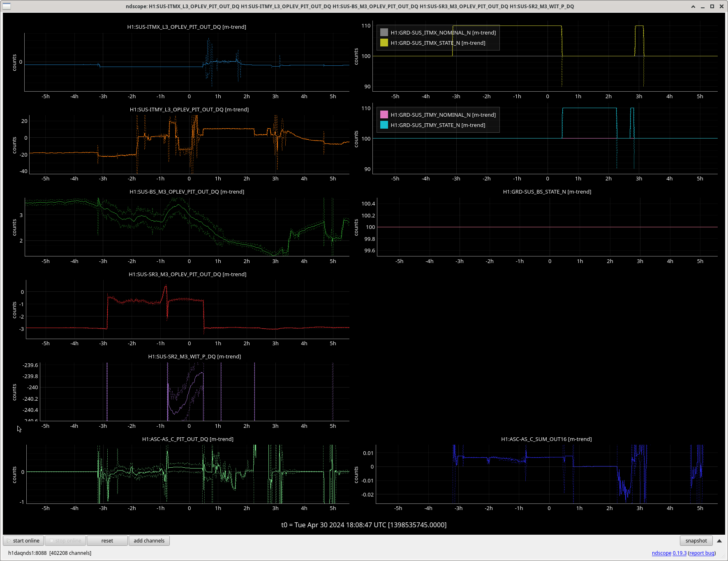Click the t0 timestamp label
728x561 pixels.
pyautogui.click(x=364, y=525)
